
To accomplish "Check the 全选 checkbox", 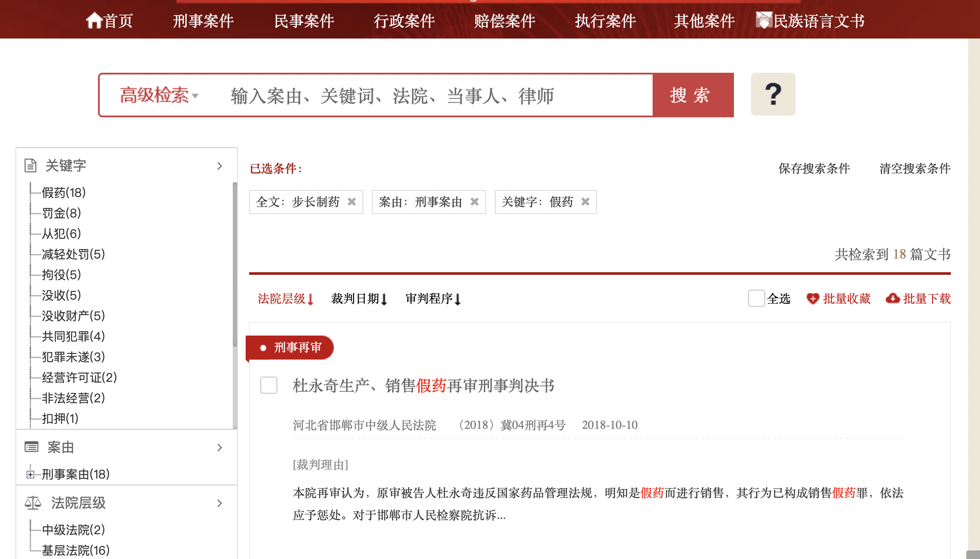I will (756, 298).
